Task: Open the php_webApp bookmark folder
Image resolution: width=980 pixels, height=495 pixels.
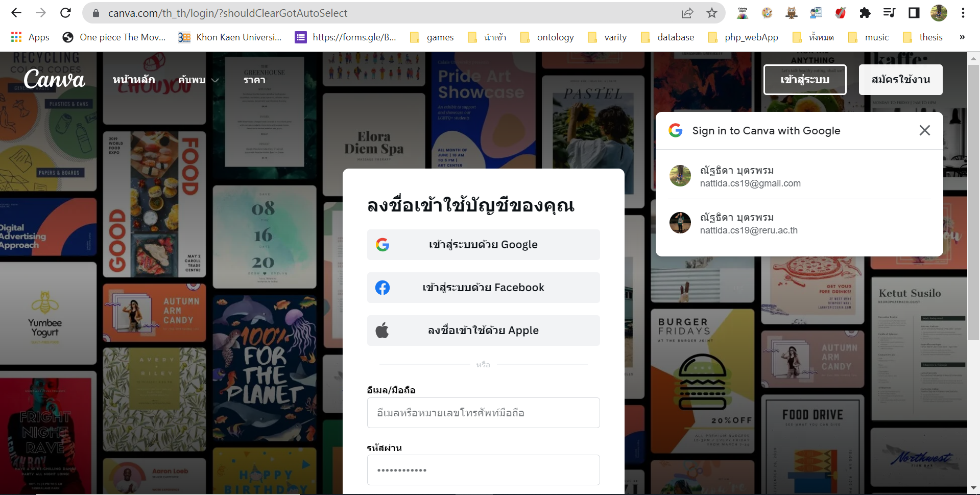Action: pyautogui.click(x=743, y=37)
